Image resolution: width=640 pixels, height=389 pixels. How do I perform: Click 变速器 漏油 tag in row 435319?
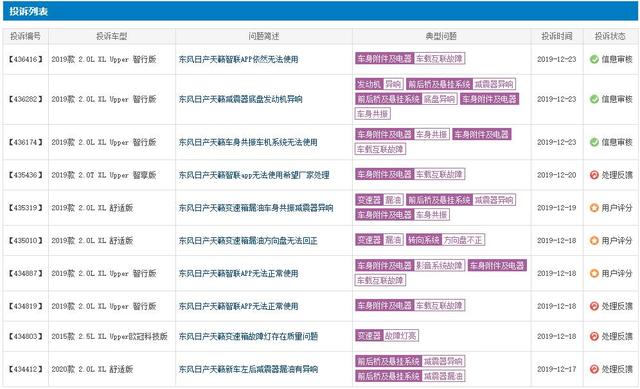(x=379, y=200)
